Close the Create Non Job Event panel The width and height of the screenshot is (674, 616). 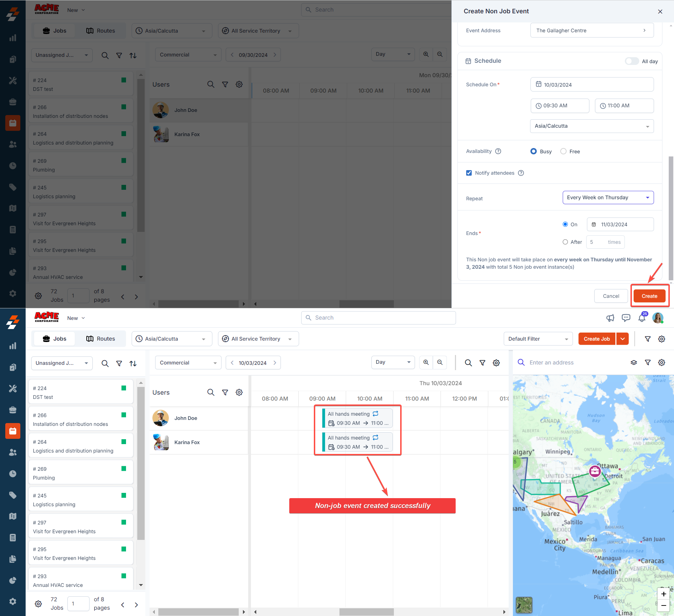[x=660, y=12]
